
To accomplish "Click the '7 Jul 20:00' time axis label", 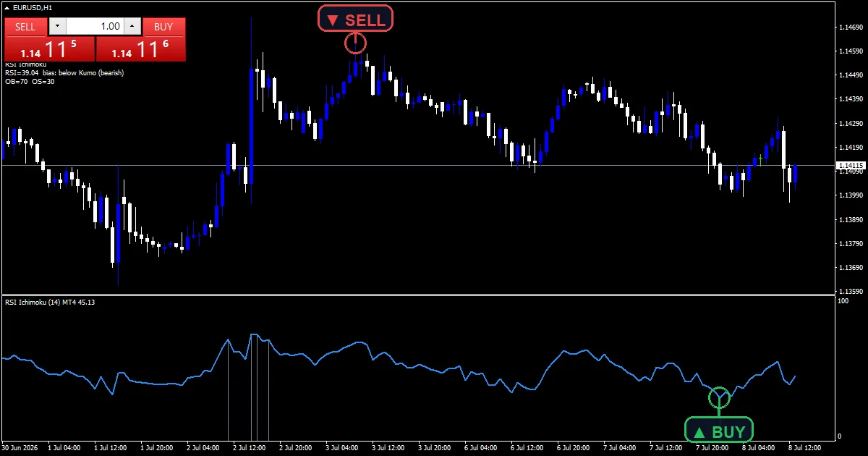I will click(x=714, y=448).
